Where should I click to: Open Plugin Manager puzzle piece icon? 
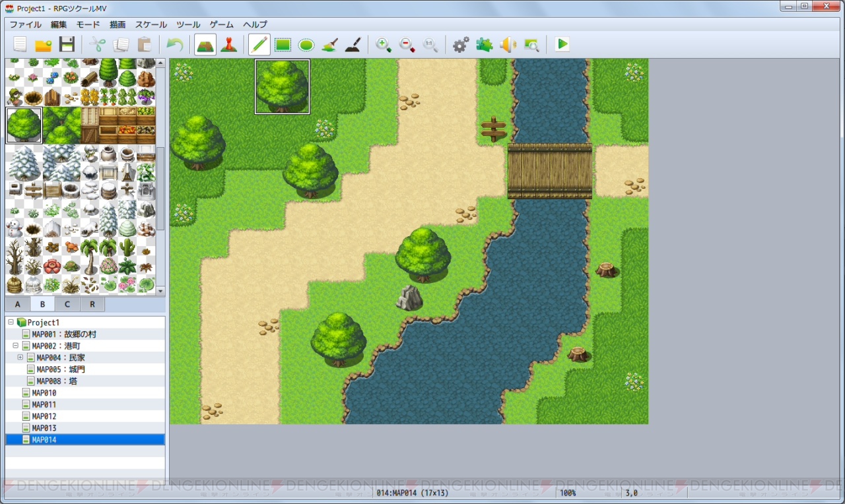tap(485, 44)
